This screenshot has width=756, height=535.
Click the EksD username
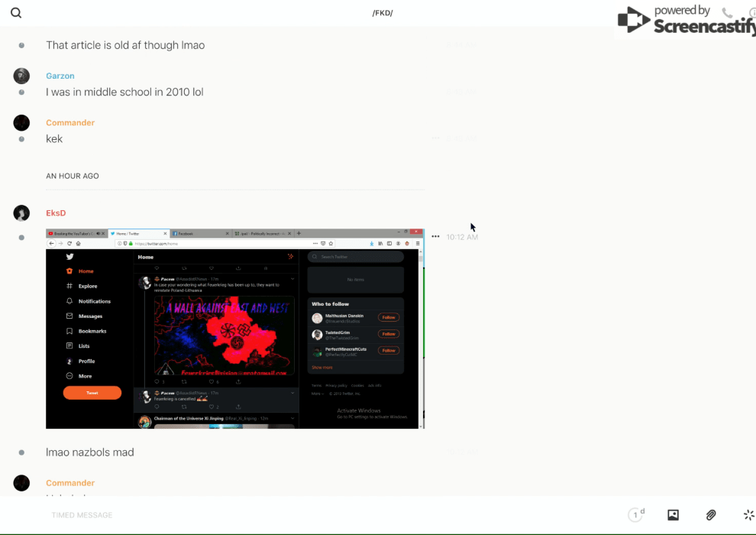click(56, 213)
